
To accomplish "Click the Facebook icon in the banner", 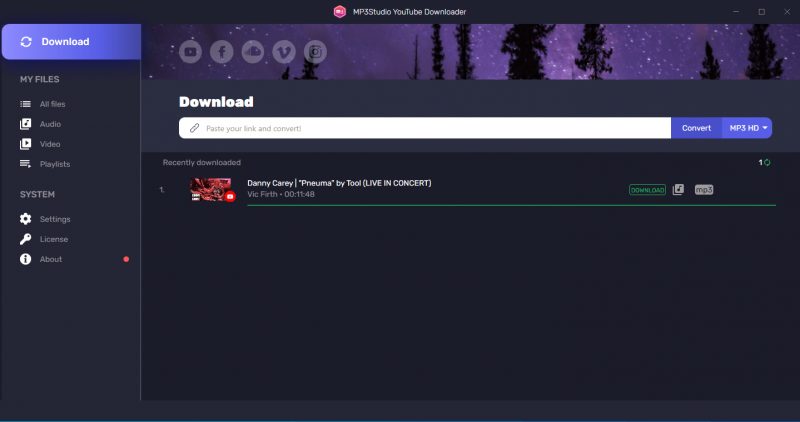I will click(221, 51).
